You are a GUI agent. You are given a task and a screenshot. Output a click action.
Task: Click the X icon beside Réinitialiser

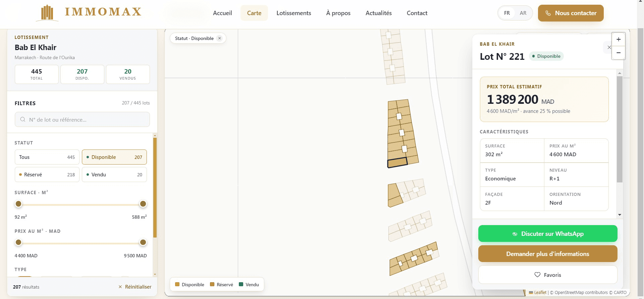pyautogui.click(x=120, y=287)
